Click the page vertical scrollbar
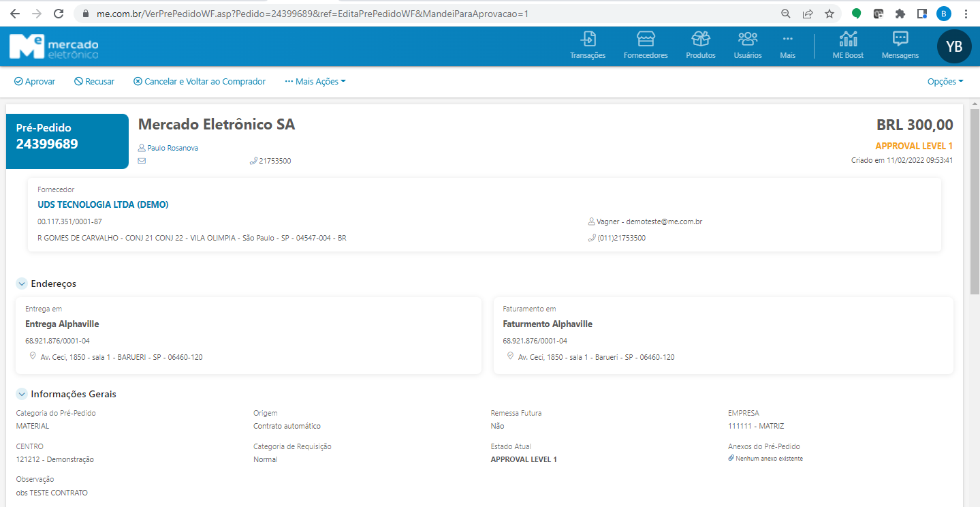Image resolution: width=980 pixels, height=507 pixels. click(975, 201)
